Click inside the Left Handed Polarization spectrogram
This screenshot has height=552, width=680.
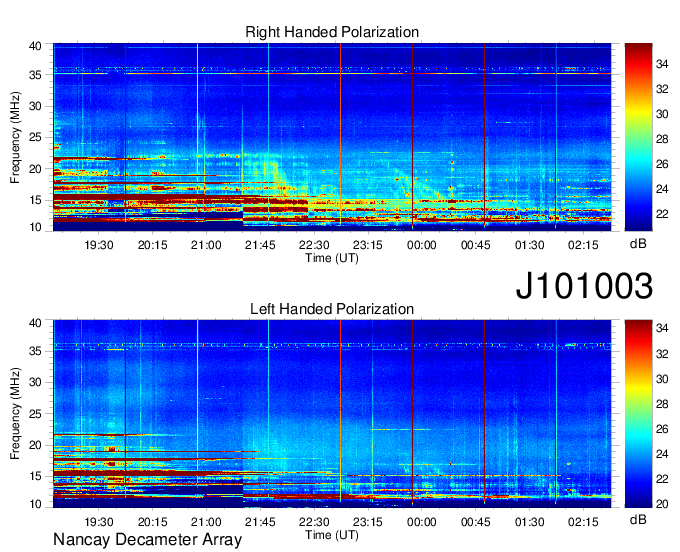click(332, 414)
